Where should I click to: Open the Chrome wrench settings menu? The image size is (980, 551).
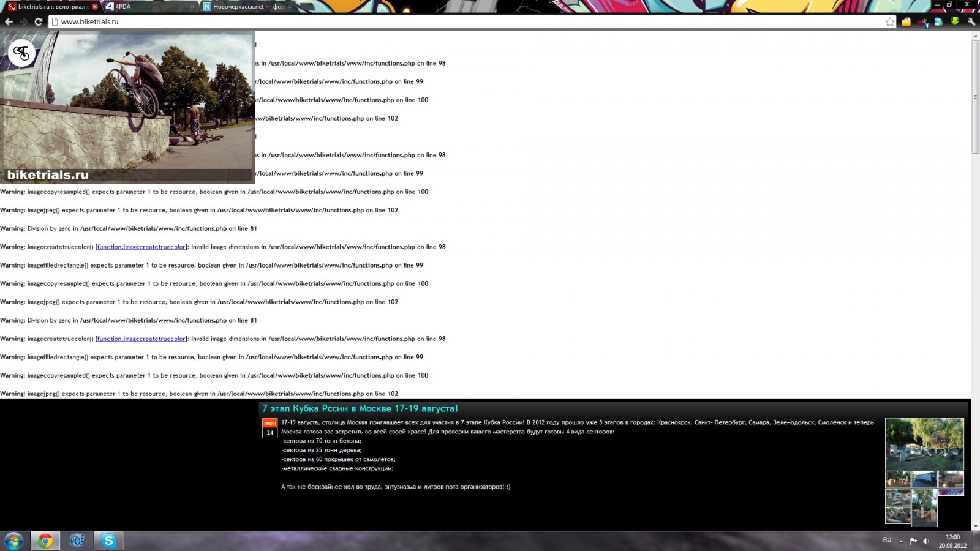click(971, 21)
